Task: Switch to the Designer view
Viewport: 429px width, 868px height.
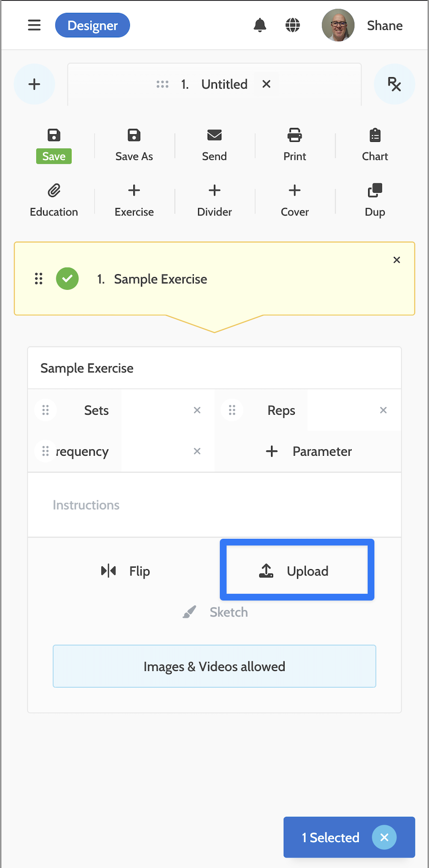Action: (x=92, y=25)
